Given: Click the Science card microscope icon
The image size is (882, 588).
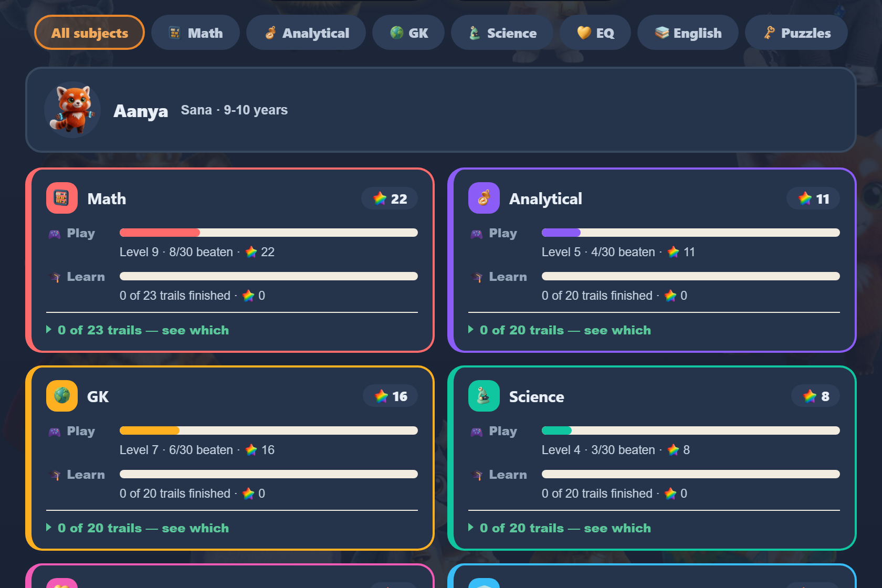Looking at the screenshot, I should [484, 396].
